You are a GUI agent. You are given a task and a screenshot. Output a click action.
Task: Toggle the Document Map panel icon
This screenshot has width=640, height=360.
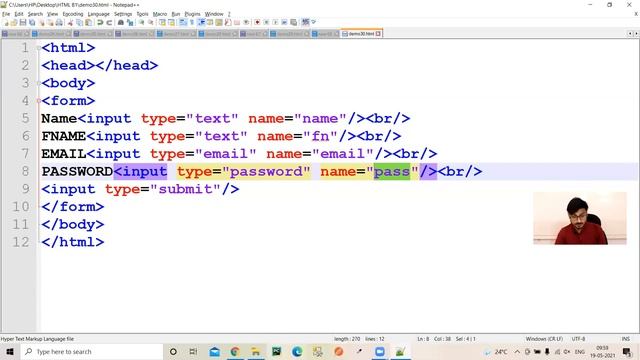click(219, 22)
